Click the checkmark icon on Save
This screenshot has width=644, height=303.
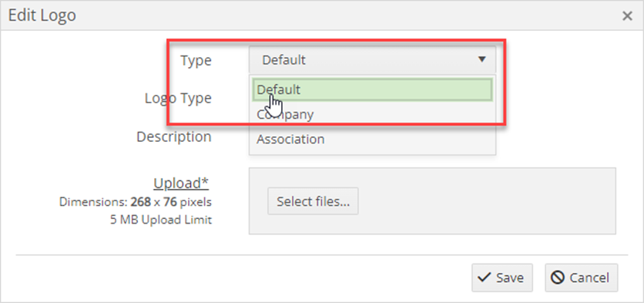[485, 278]
